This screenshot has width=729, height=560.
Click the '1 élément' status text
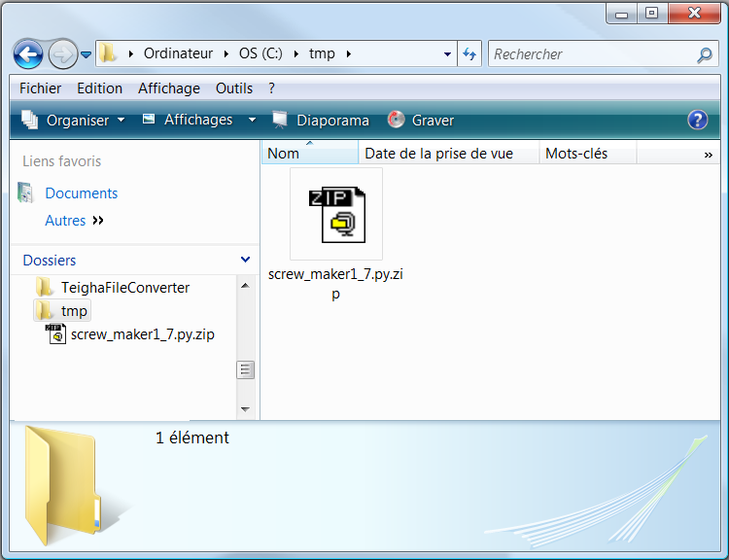point(192,437)
